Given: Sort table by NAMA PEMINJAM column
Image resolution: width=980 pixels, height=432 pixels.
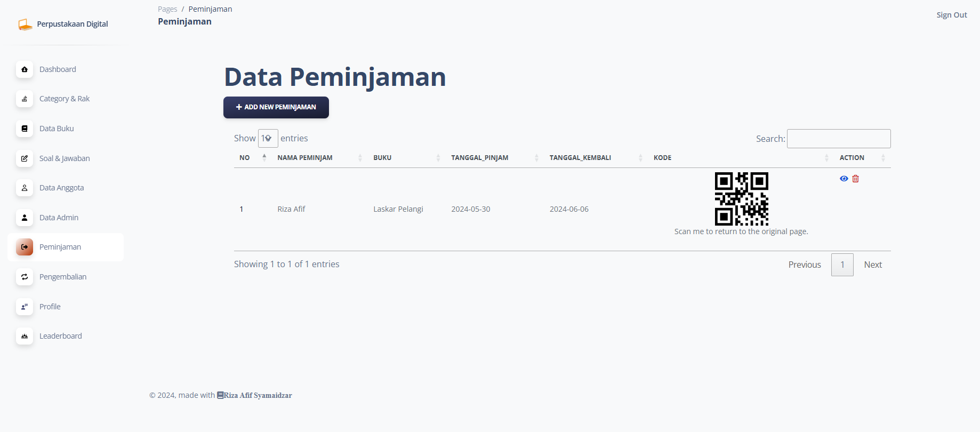Looking at the screenshot, I should click(x=320, y=158).
